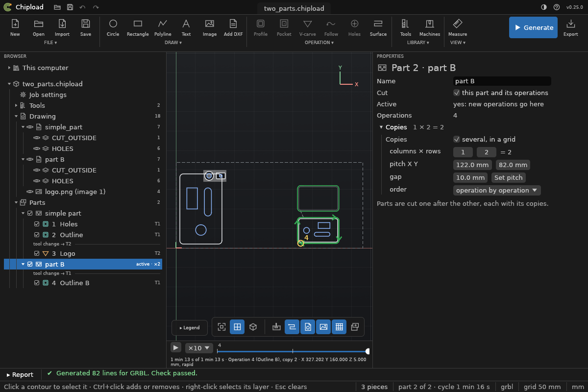Collapse the Drawing tree node
This screenshot has width=588, height=392.
click(16, 116)
